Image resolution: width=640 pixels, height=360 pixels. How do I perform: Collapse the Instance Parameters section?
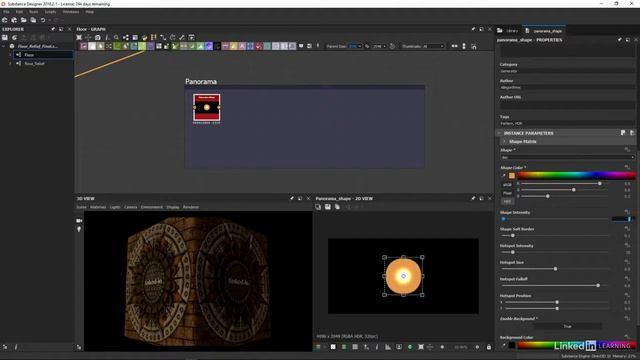click(499, 133)
